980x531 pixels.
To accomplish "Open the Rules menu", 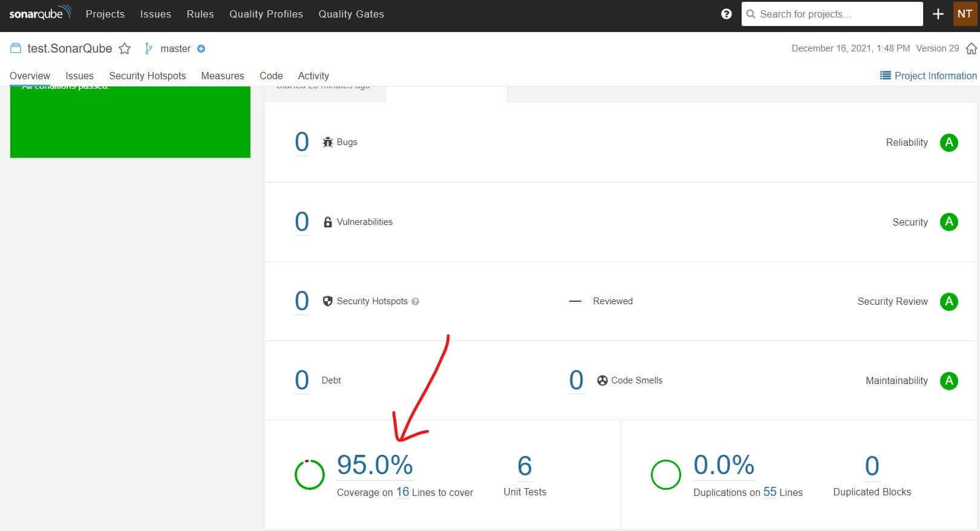I will click(x=200, y=14).
